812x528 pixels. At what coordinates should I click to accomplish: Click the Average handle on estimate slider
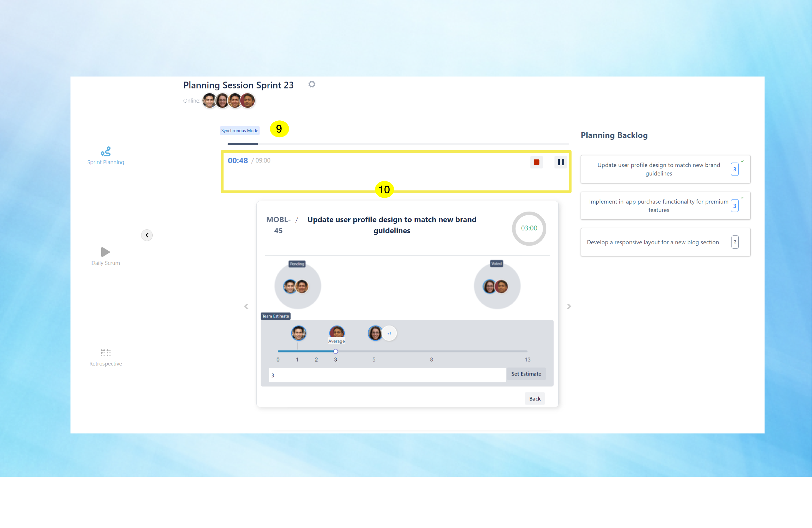[336, 351]
